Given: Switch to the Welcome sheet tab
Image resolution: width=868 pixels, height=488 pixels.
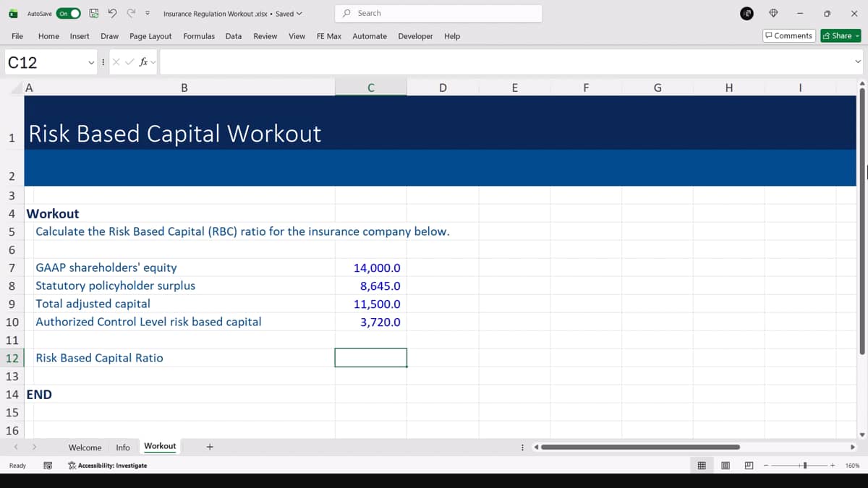Looking at the screenshot, I should (x=85, y=448).
